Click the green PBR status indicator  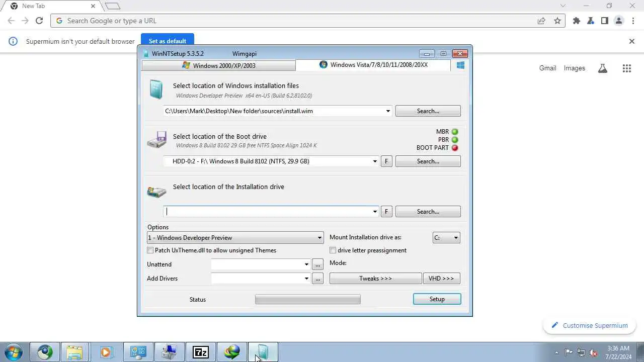(455, 140)
